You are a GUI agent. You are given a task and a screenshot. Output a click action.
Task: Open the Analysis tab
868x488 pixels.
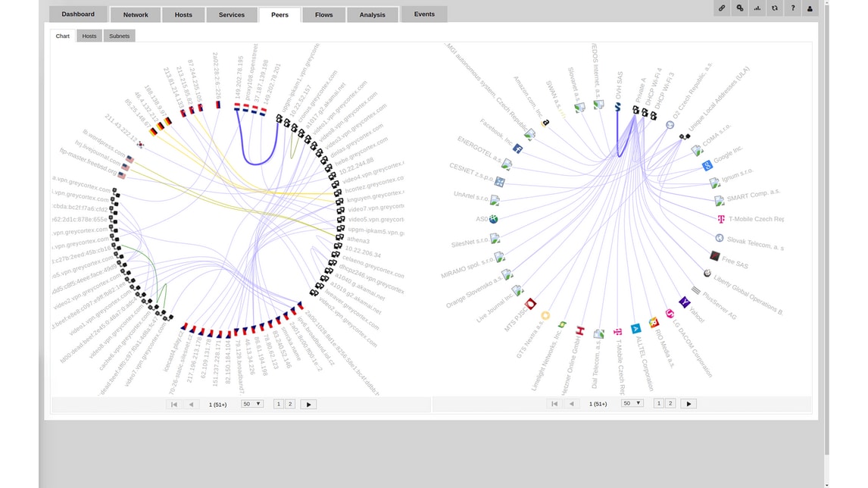[372, 14]
